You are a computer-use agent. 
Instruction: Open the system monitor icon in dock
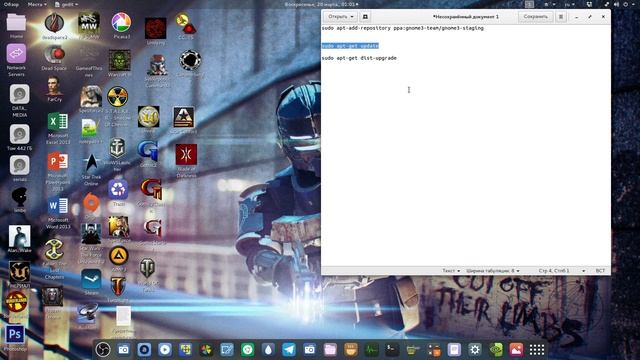point(371,349)
